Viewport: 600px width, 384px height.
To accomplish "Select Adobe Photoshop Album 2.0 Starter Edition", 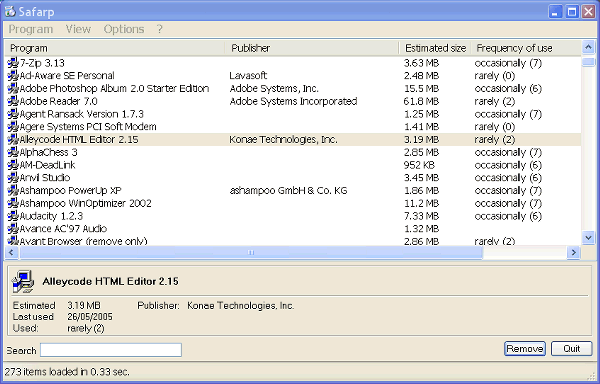I will pos(114,88).
